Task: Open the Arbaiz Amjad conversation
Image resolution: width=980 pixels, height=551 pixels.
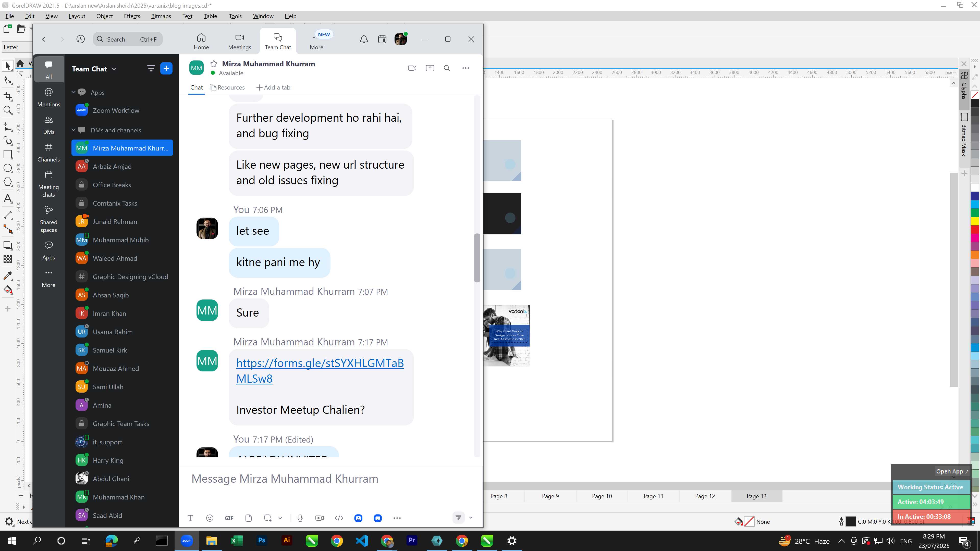Action: [122, 167]
